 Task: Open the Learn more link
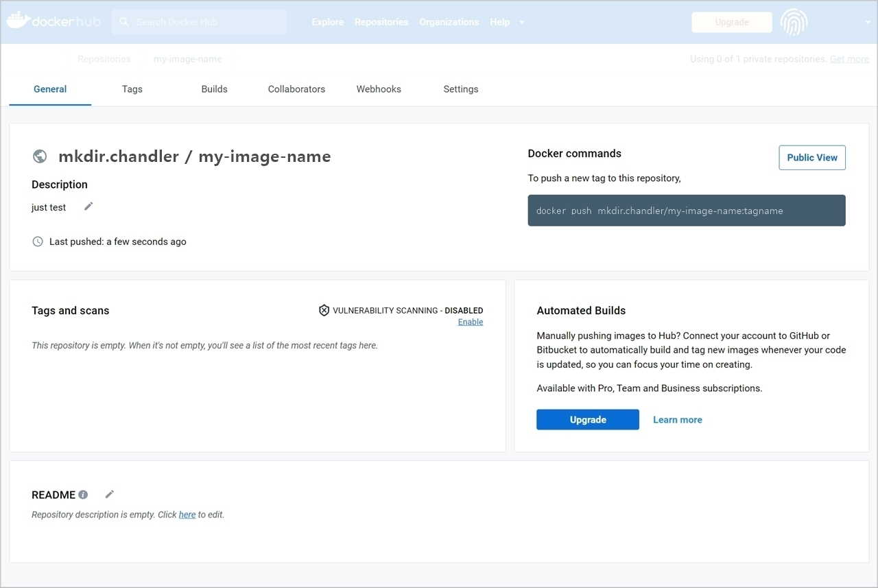[678, 420]
